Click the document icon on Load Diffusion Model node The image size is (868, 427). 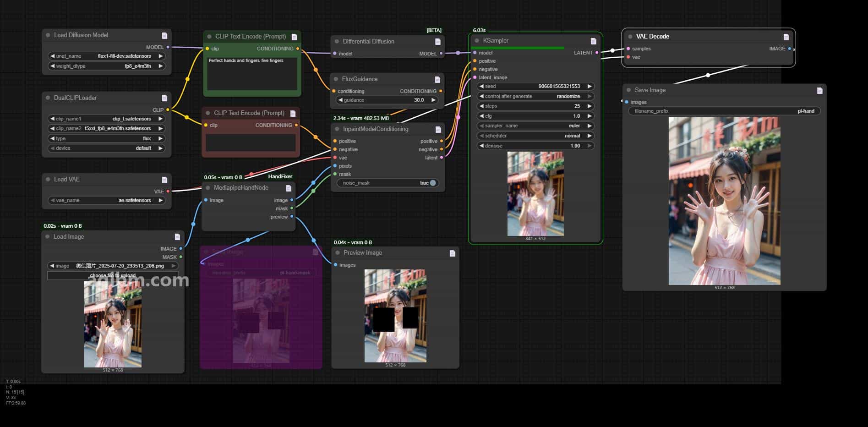164,36
